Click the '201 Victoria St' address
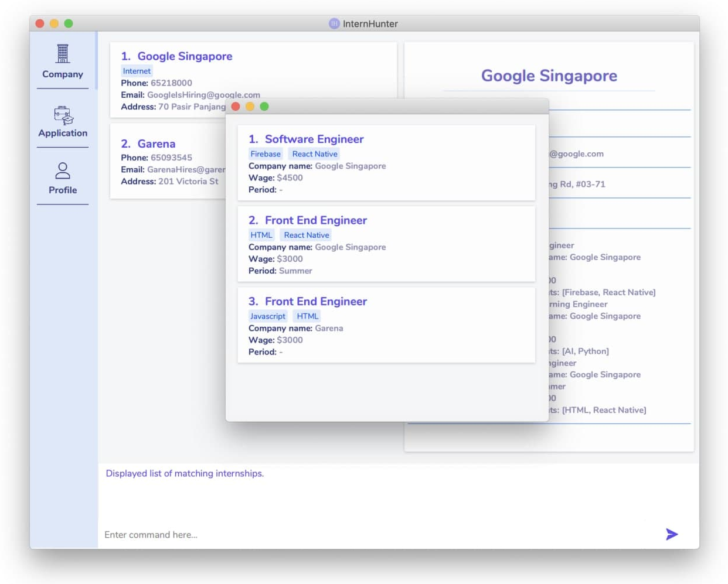728x584 pixels. pos(188,181)
